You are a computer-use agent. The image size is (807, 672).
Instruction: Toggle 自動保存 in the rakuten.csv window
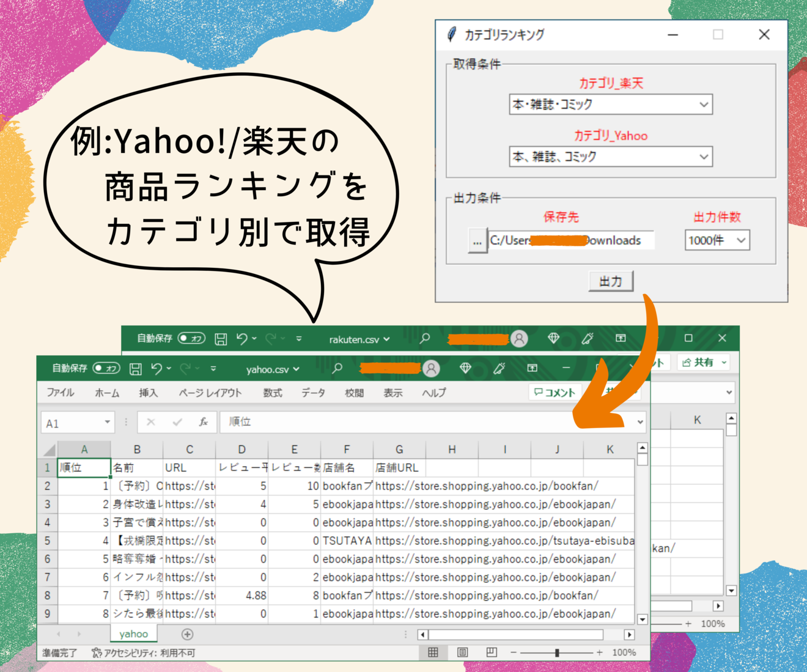click(x=191, y=338)
